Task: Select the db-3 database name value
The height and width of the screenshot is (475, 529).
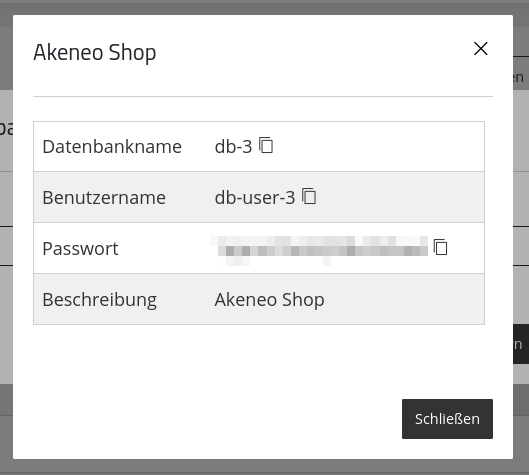Action: point(233,147)
